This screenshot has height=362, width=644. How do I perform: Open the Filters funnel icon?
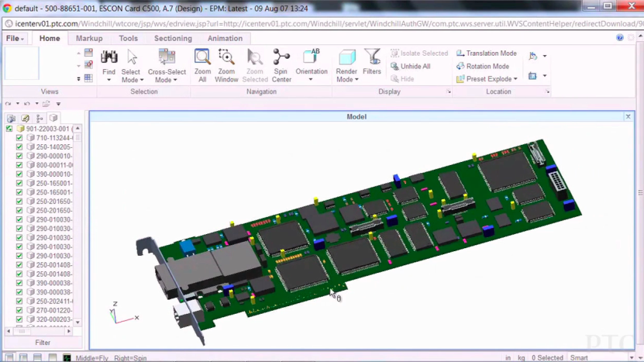click(372, 57)
